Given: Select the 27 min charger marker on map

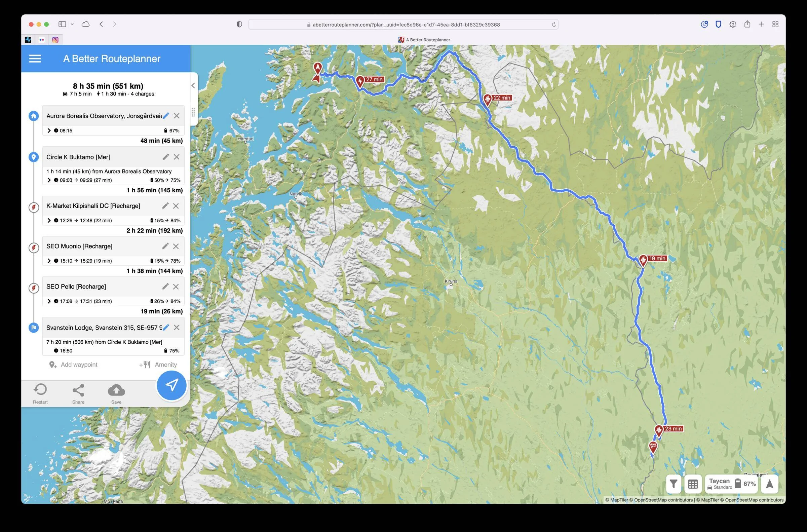Looking at the screenshot, I should pos(360,81).
